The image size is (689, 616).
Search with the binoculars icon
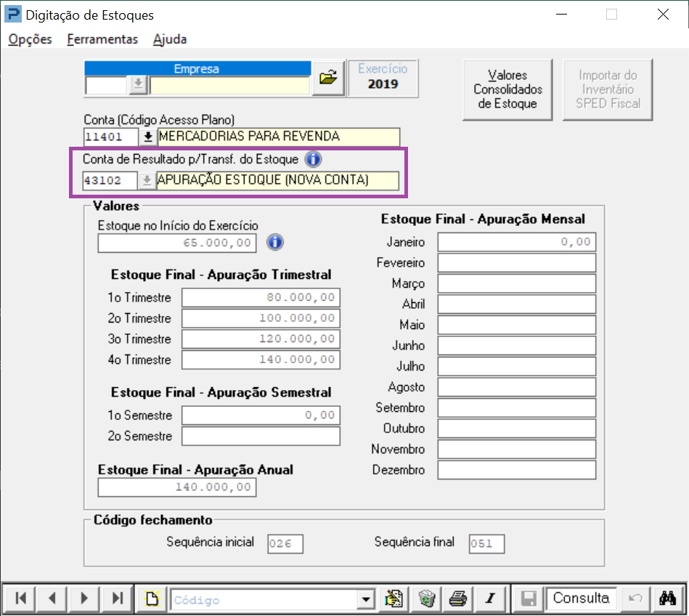(667, 599)
